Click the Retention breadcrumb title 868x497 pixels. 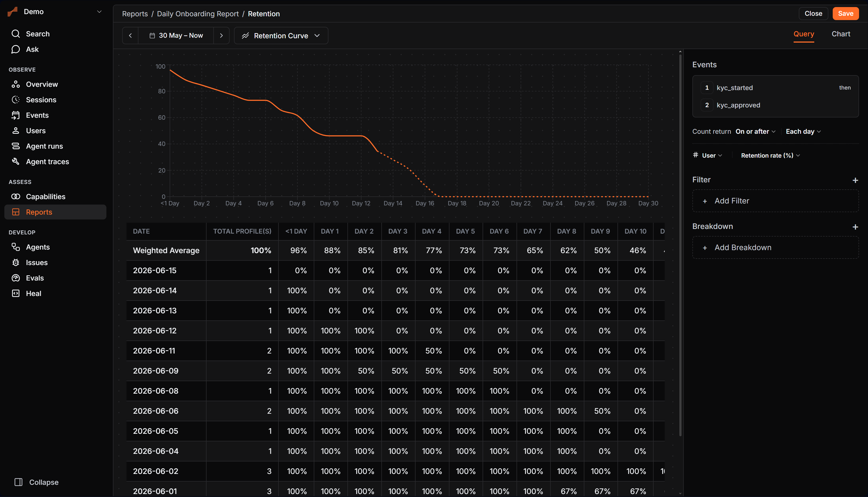point(264,14)
